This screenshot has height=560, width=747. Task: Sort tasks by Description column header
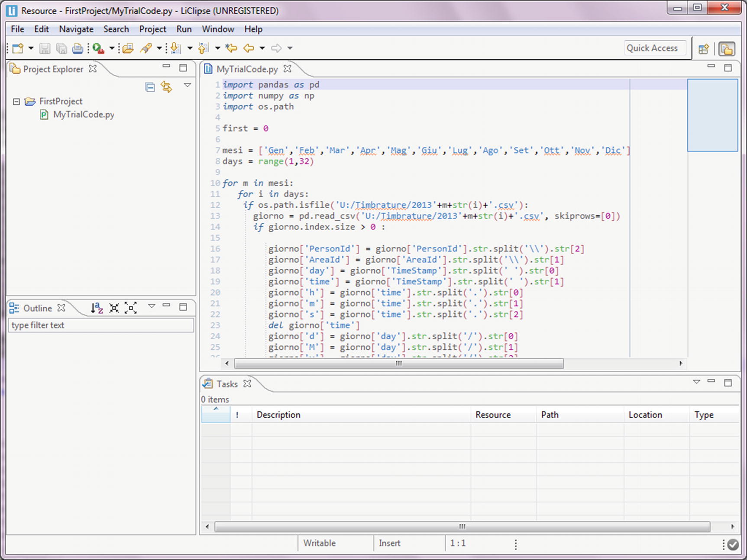tap(361, 415)
